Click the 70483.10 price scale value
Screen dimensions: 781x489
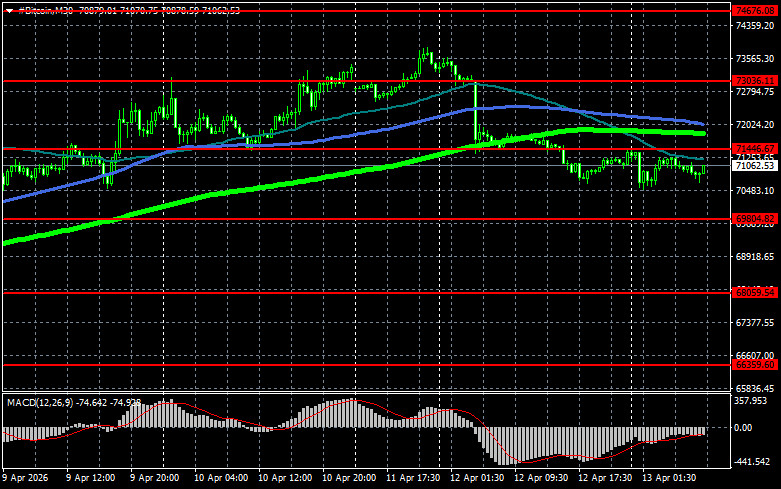(755, 191)
